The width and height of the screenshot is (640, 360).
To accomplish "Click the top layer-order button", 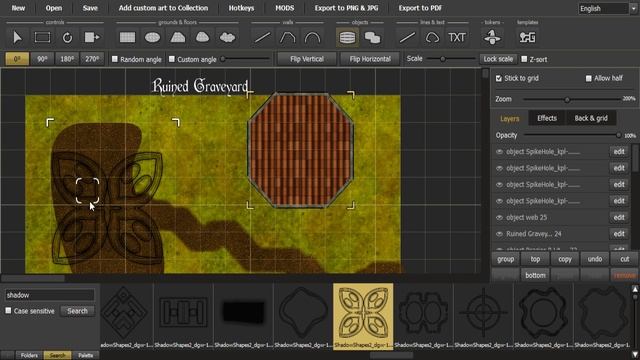I will tap(535, 259).
